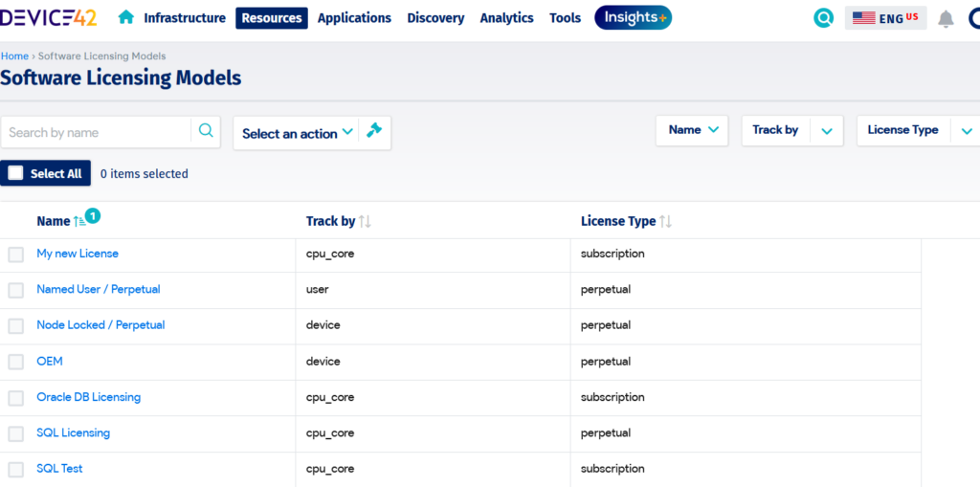Open the Analytics menu

pos(507,18)
